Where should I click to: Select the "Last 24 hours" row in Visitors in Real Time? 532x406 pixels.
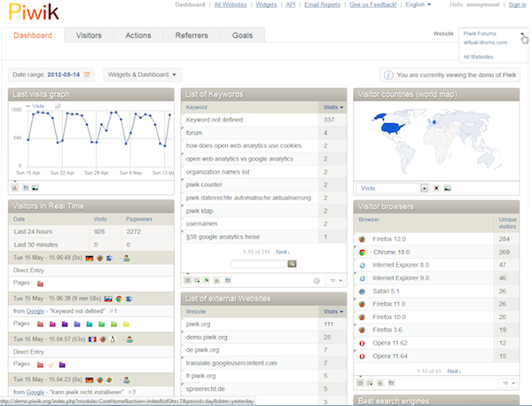coord(91,231)
